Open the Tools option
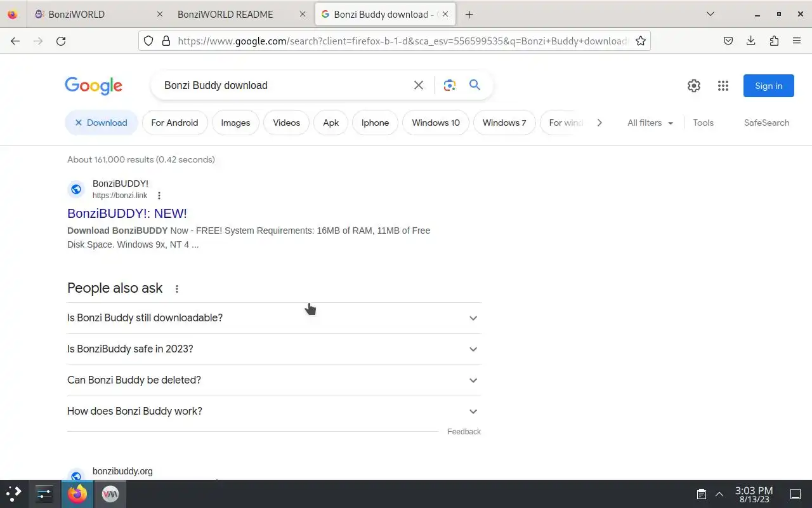Image resolution: width=812 pixels, height=508 pixels. pyautogui.click(x=703, y=123)
